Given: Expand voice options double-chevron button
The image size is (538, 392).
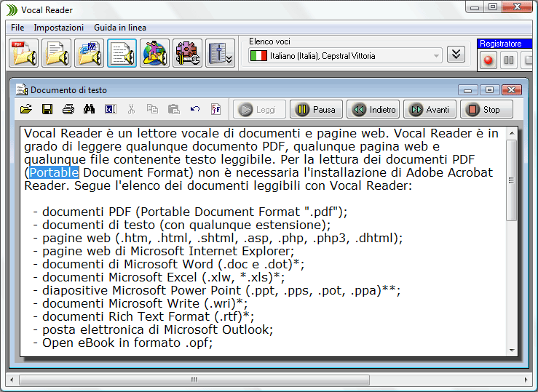Looking at the screenshot, I should pos(456,55).
